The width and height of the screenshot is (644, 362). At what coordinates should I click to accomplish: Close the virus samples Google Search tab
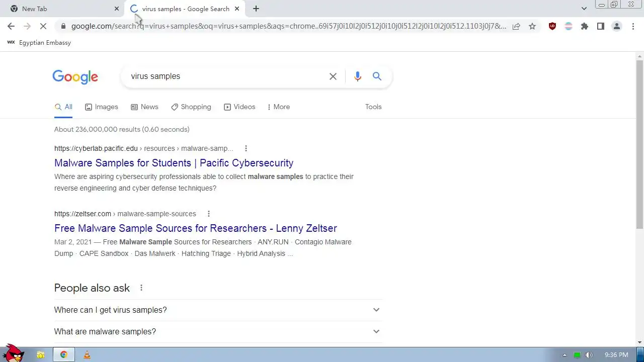pyautogui.click(x=237, y=9)
